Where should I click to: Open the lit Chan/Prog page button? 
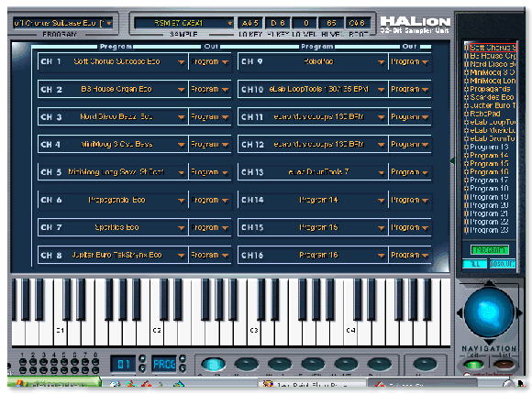point(213,364)
